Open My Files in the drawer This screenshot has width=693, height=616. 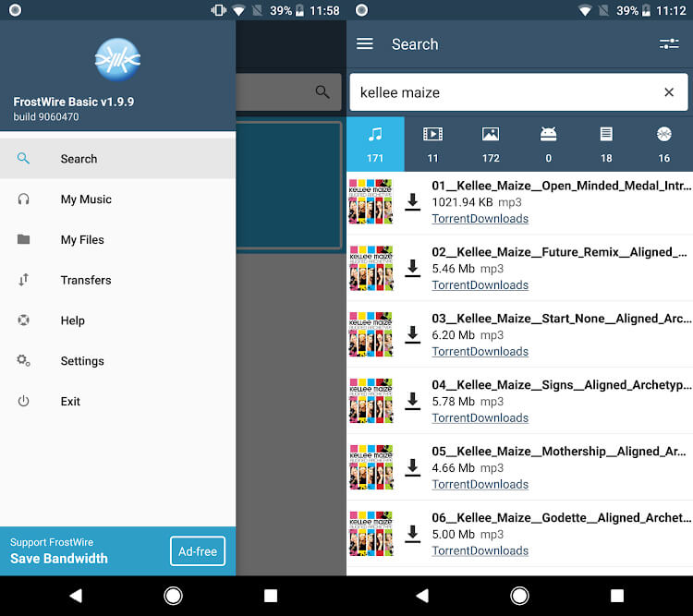click(117, 239)
